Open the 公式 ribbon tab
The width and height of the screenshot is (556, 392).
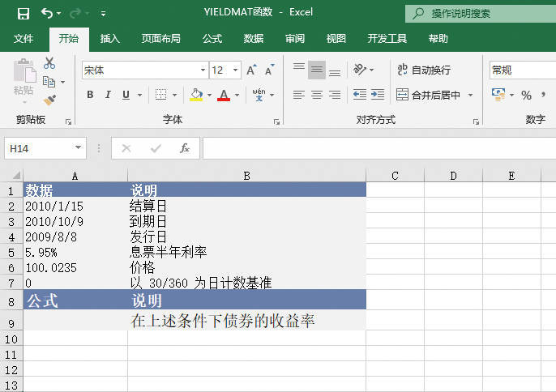click(212, 39)
